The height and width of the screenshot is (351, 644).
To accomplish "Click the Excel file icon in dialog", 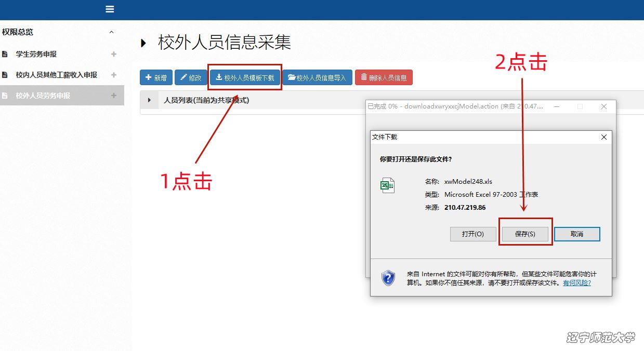I will [x=387, y=185].
